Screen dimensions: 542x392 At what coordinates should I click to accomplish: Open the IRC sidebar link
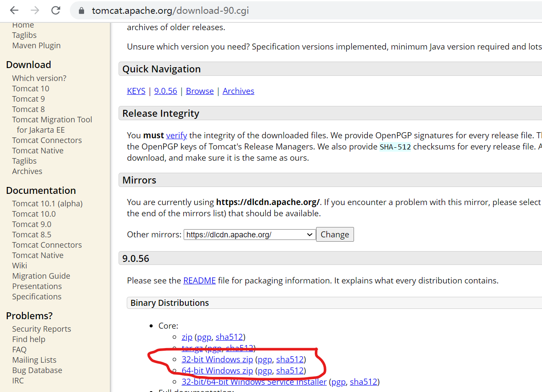(18, 380)
